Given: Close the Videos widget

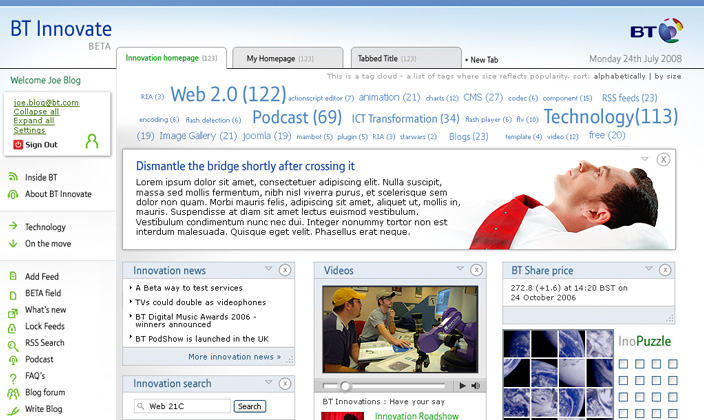Looking at the screenshot, I should 476,270.
